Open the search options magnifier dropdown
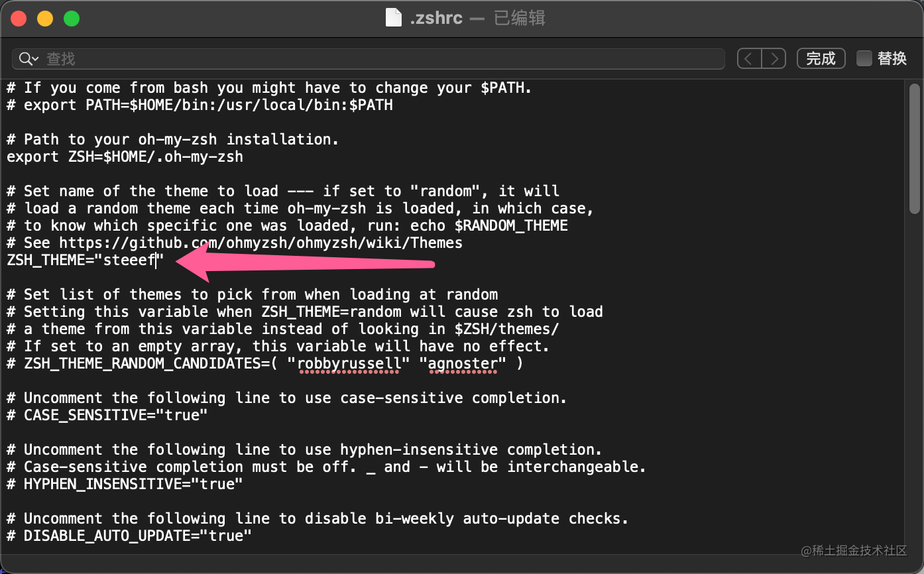 pyautogui.click(x=29, y=59)
